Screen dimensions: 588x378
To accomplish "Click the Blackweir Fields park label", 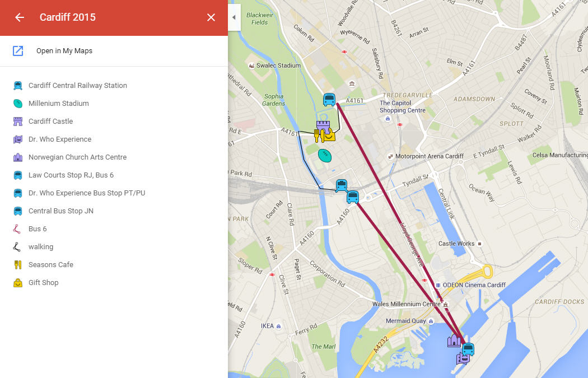I will coord(259,18).
